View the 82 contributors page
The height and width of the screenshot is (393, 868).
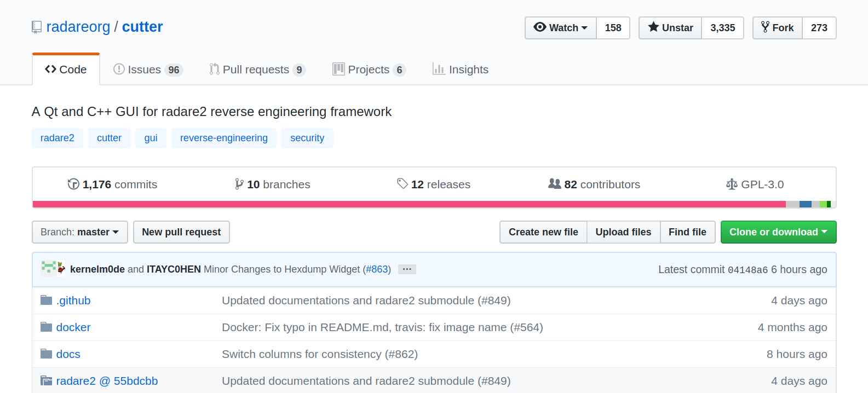594,184
